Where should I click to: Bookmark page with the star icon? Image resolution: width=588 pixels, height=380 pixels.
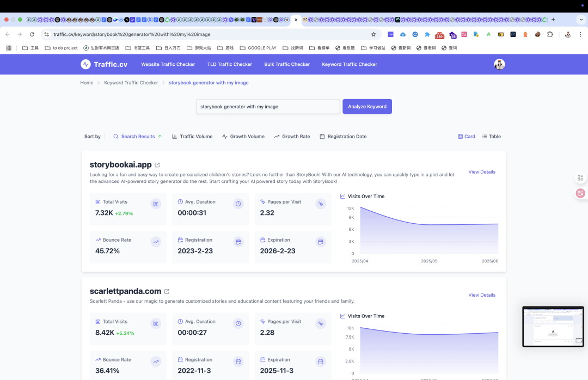click(373, 34)
